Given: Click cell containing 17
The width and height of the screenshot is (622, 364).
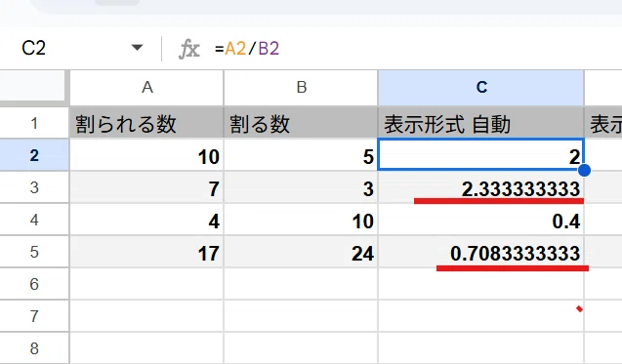Looking at the screenshot, I should (146, 252).
